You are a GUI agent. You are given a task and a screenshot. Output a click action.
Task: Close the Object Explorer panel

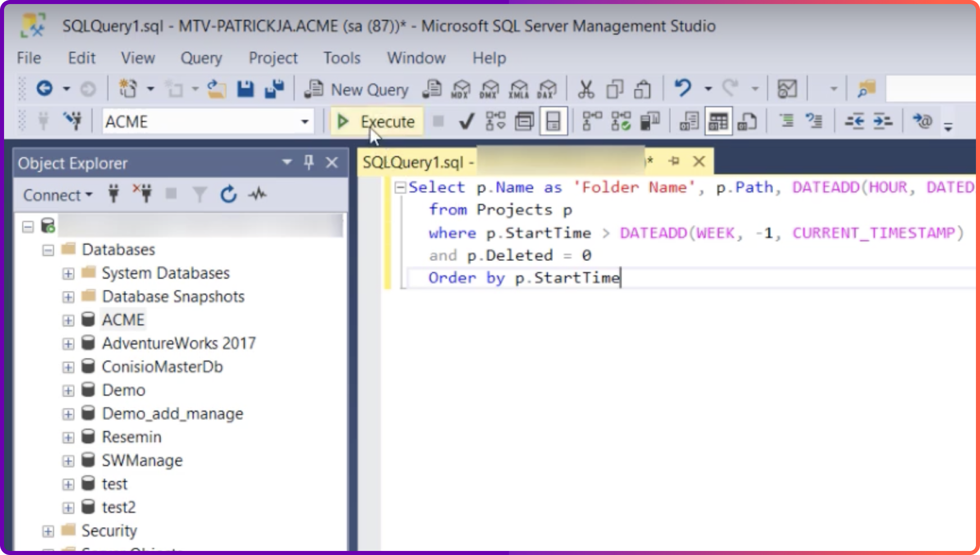332,163
